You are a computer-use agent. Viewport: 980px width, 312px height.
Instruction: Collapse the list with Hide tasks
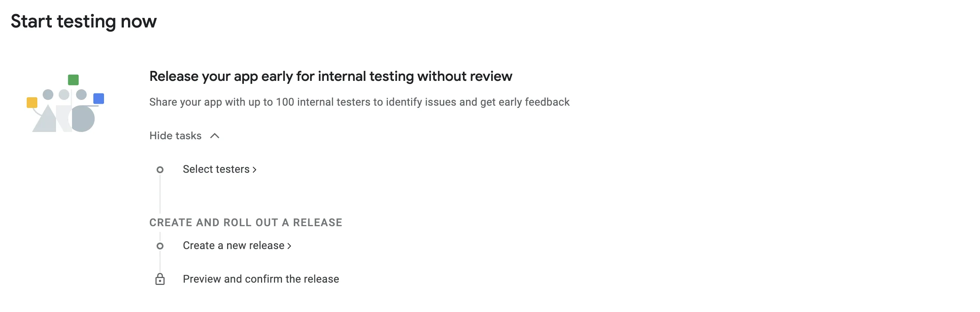click(184, 136)
